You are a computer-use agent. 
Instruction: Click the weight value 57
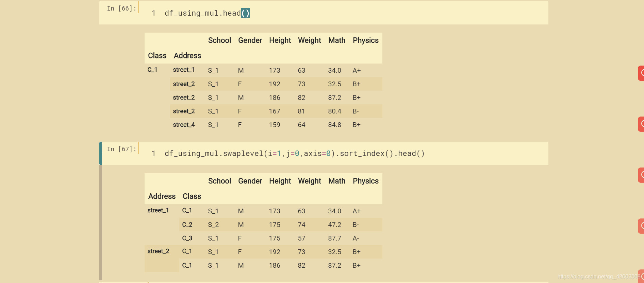point(301,238)
